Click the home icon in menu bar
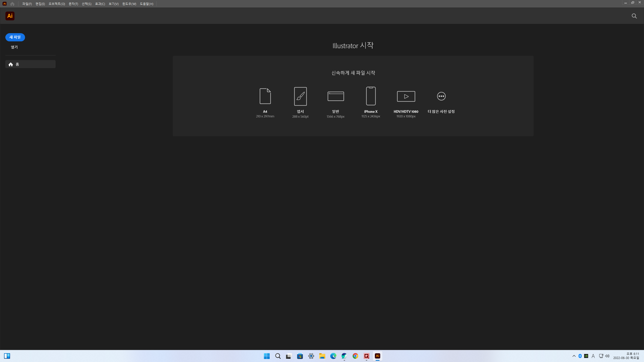The image size is (644, 362). pyautogui.click(x=12, y=4)
